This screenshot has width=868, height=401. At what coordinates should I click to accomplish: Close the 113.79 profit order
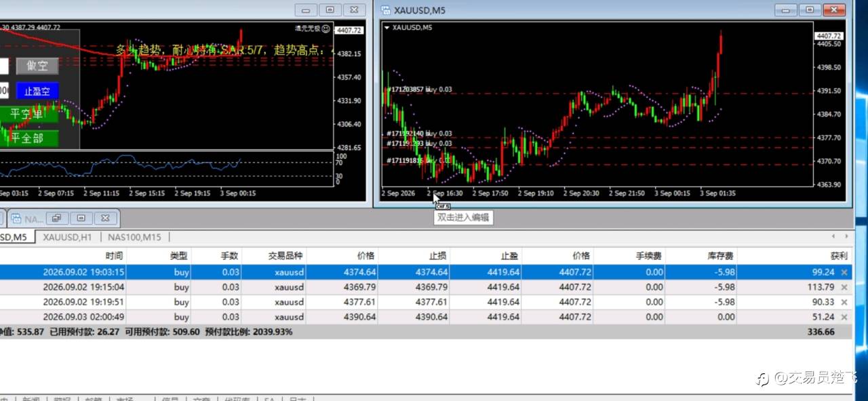(x=844, y=287)
